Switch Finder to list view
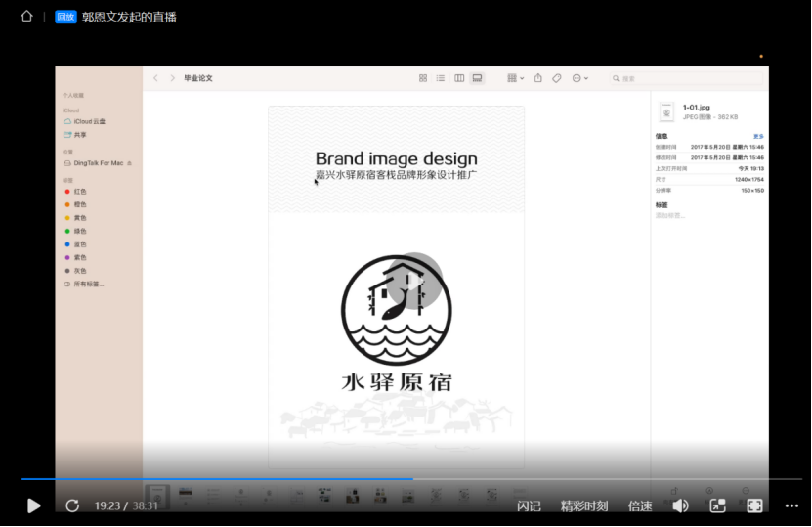Screen dimensions: 812x527 [x=441, y=78]
